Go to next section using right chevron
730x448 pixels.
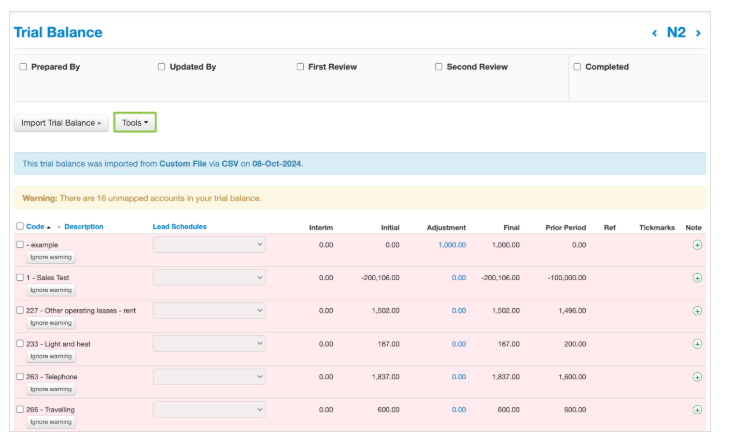tap(698, 33)
